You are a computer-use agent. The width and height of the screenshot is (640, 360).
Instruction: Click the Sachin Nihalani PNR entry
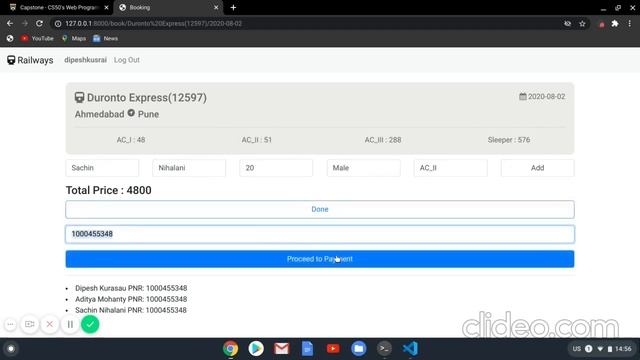pos(131,310)
